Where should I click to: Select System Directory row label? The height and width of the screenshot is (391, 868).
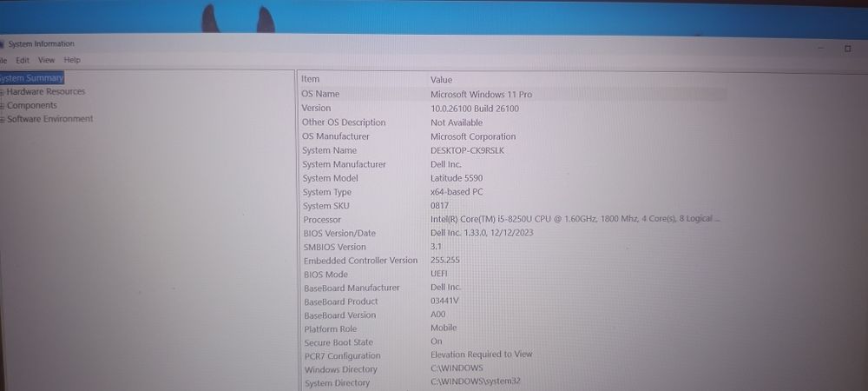(337, 383)
